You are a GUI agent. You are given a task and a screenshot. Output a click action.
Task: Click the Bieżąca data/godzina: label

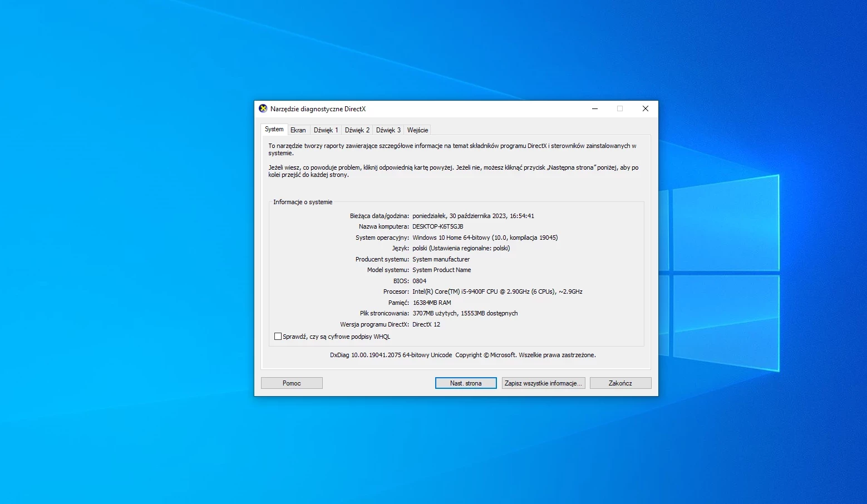click(380, 216)
